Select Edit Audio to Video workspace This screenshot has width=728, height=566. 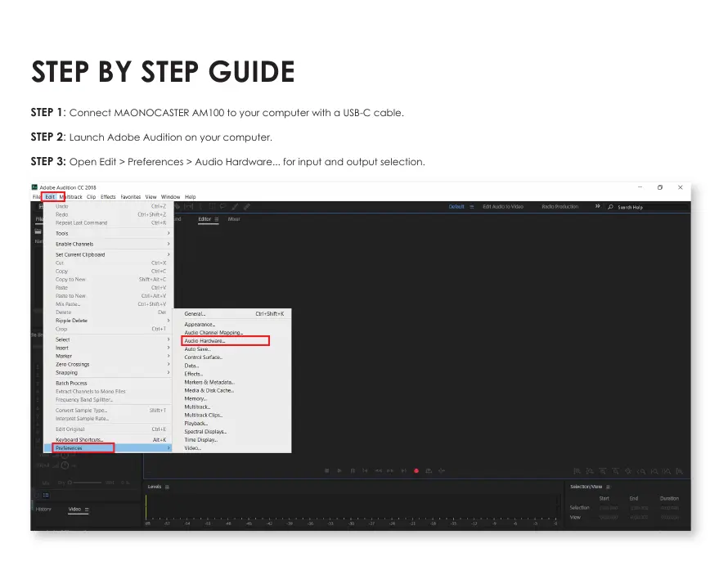pos(503,207)
